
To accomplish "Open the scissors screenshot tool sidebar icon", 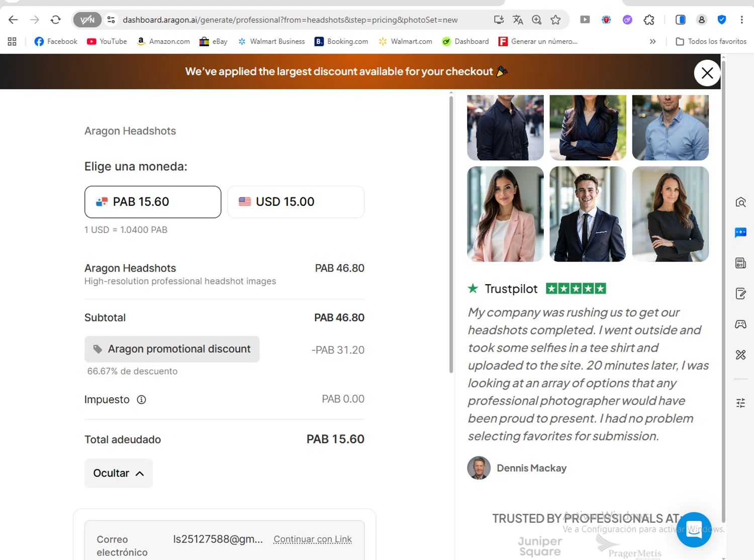I will 740,355.
